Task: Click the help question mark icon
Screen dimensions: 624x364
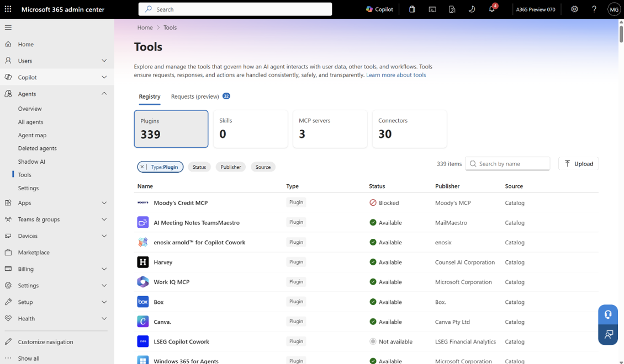Action: coord(594,9)
